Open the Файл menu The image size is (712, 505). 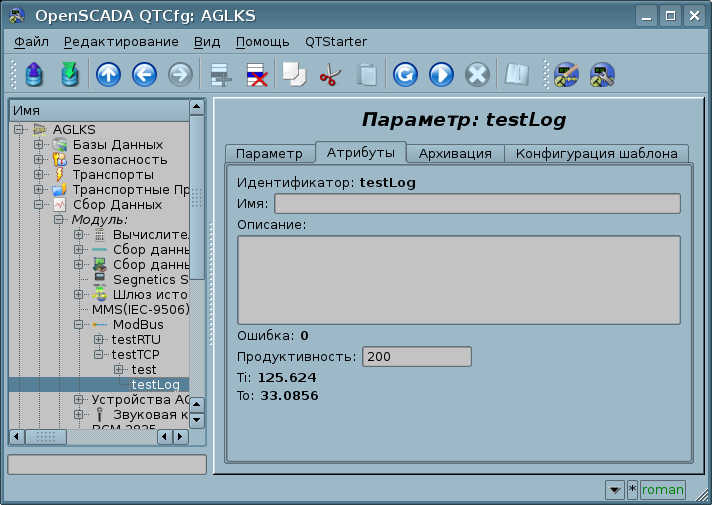tap(32, 42)
